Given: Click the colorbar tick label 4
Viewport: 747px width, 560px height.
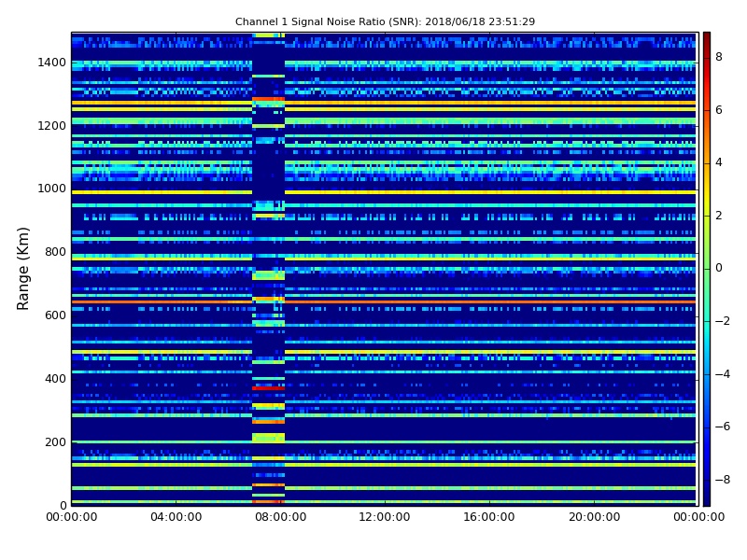Looking at the screenshot, I should coord(719,162).
